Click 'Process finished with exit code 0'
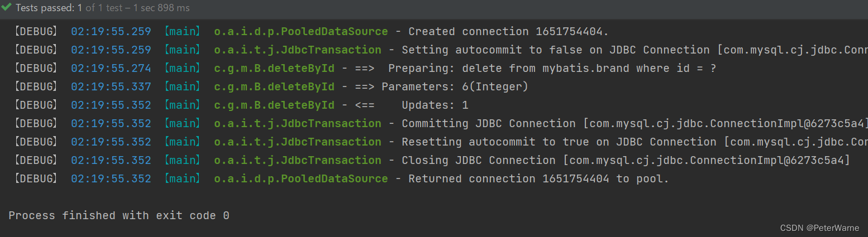 tap(119, 215)
